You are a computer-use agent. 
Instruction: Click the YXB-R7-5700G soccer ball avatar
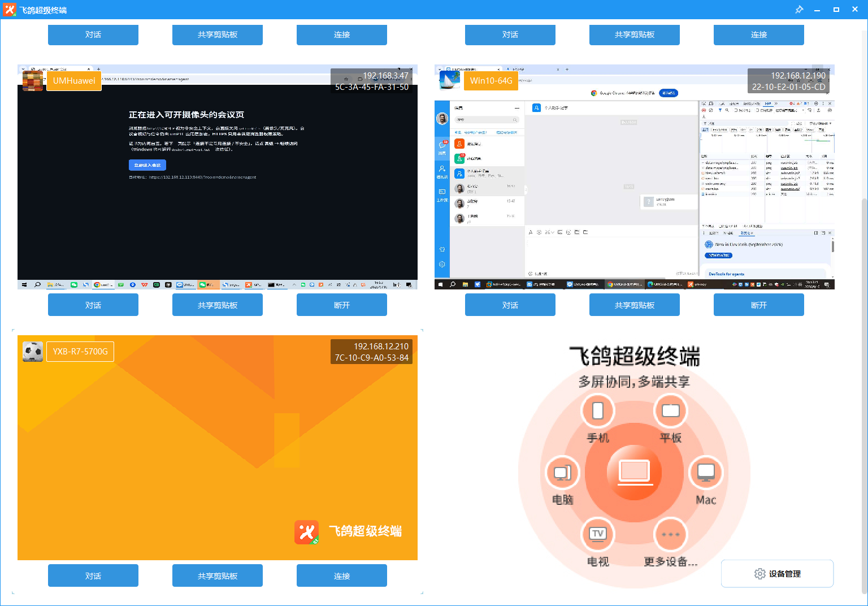click(x=33, y=351)
